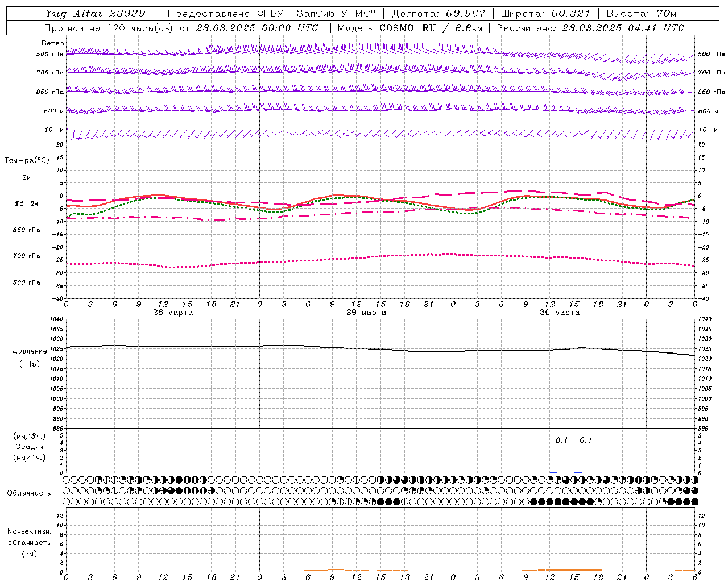Click the black pressure curve line

pos(380,349)
